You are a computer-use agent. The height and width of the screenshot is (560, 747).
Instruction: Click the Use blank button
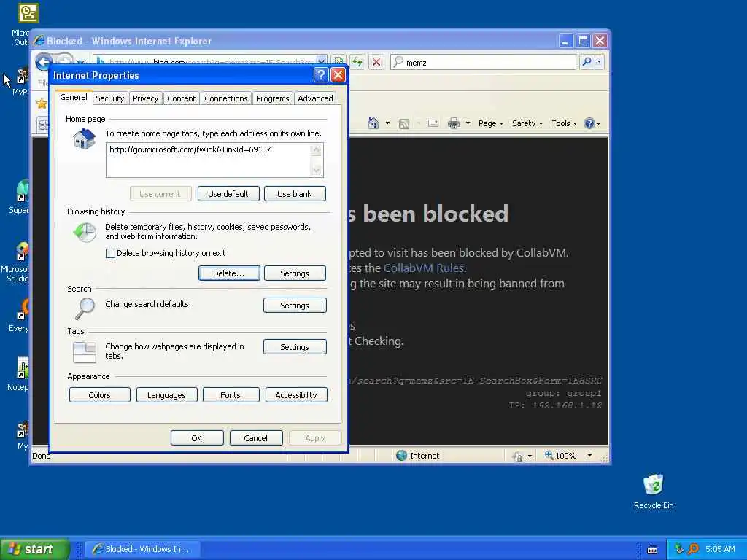pyautogui.click(x=295, y=194)
